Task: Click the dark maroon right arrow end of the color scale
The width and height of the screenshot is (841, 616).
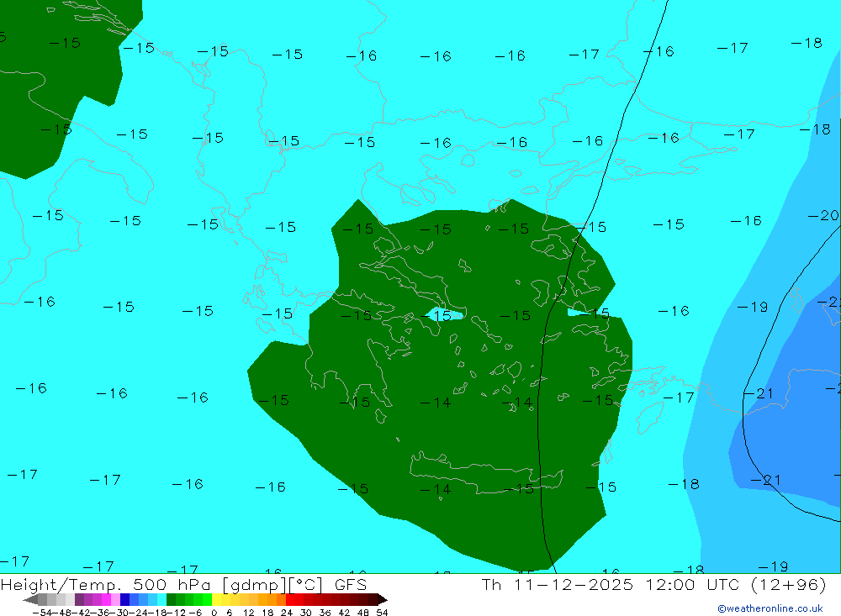Action: tap(383, 599)
